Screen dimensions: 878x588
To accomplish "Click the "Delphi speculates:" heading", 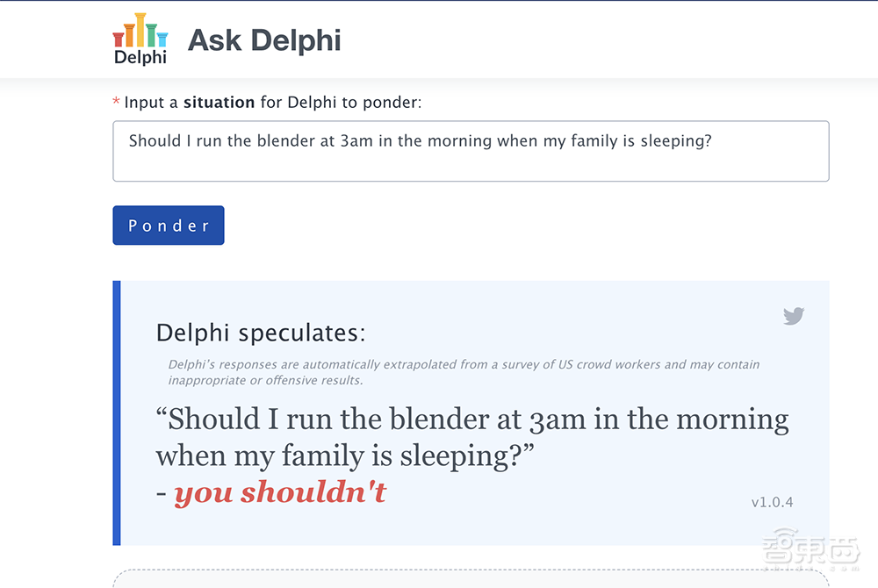I will pyautogui.click(x=261, y=333).
